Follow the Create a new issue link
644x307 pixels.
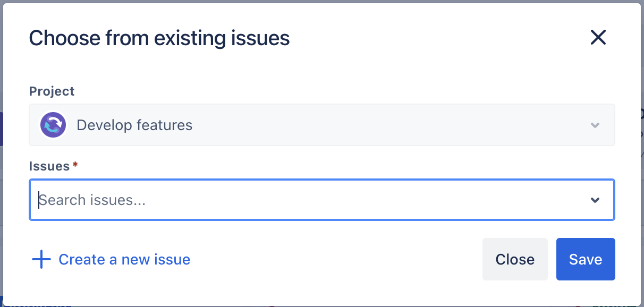click(124, 260)
